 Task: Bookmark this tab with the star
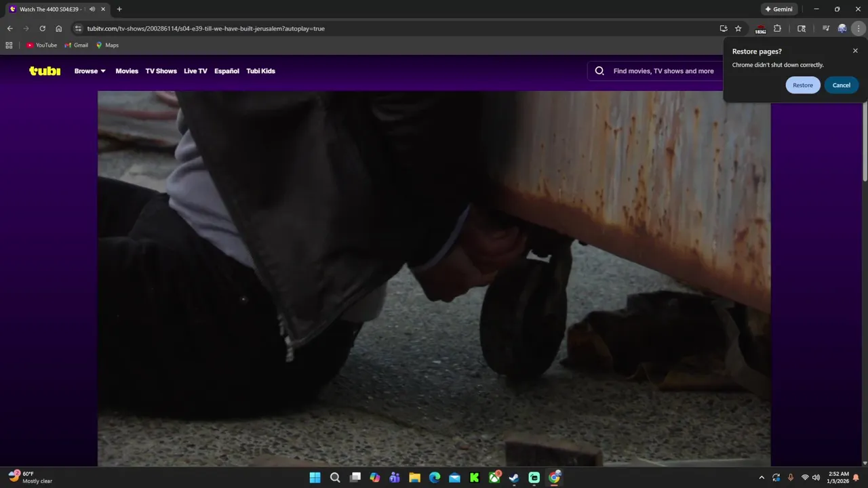tap(738, 28)
